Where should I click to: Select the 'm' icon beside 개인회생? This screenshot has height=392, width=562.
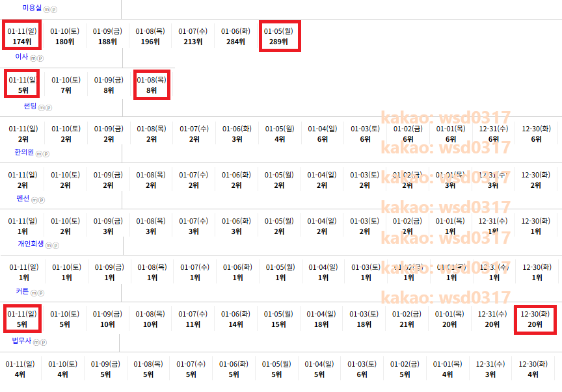coord(48,246)
